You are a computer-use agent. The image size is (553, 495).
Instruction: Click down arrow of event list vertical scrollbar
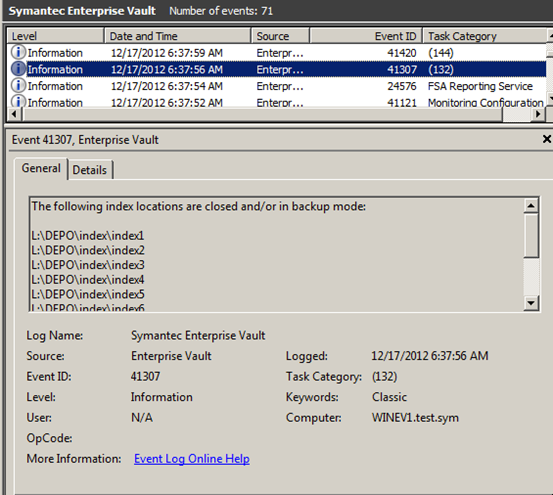549,98
